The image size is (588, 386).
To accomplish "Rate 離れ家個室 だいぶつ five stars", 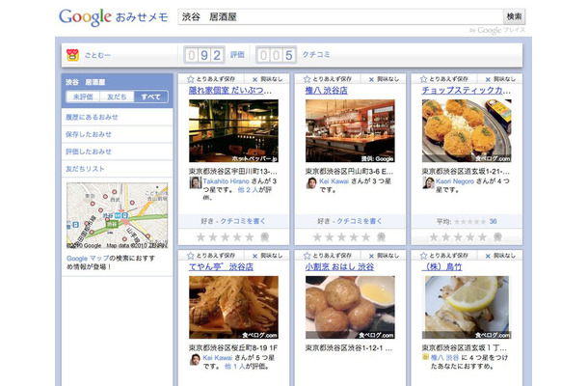I will coord(249,237).
